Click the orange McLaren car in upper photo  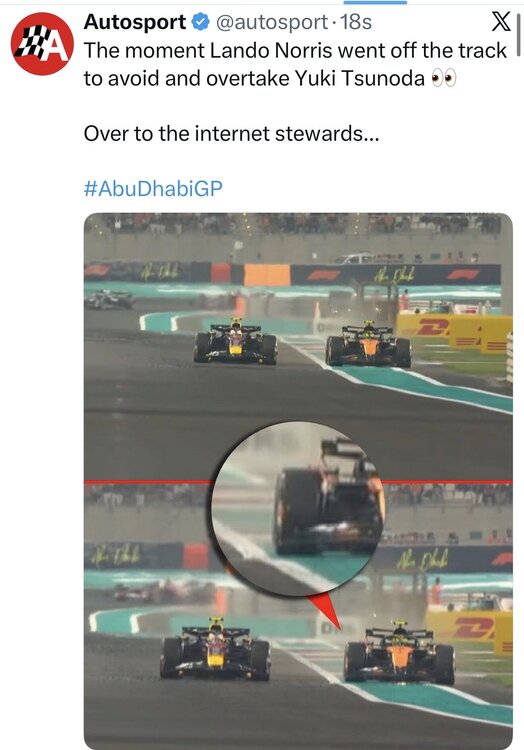[x=368, y=345]
